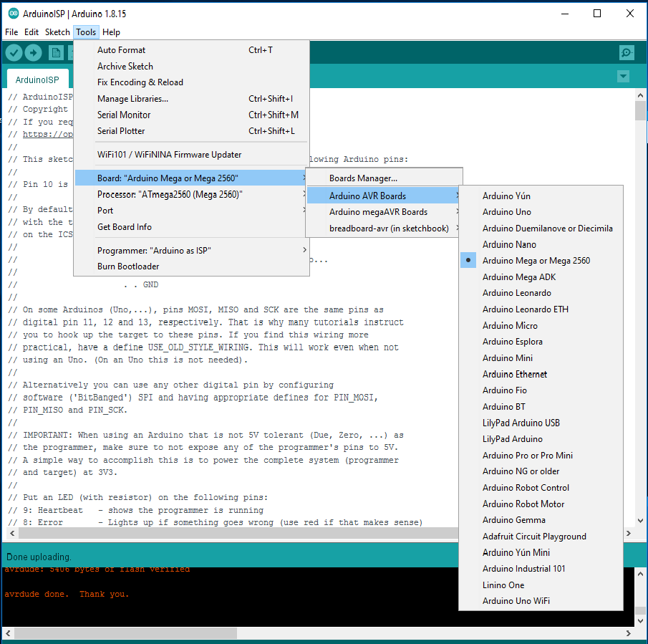Click the editor vertical scrollbar thumb
This screenshot has width=648, height=644.
click(x=641, y=111)
